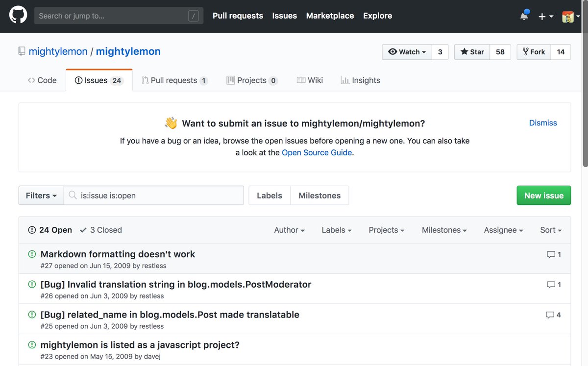The image size is (588, 366).
Task: Click open-issue icon beside Markdown formatting issue
Action: pos(32,254)
